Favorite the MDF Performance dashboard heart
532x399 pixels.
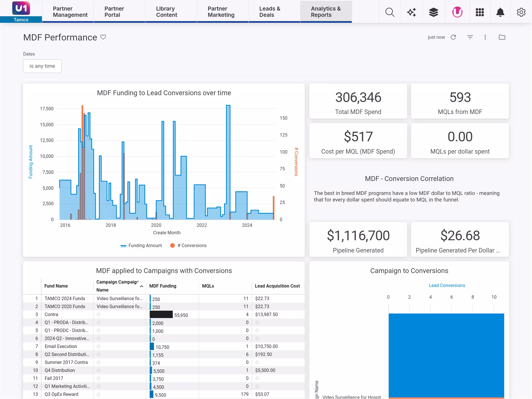pos(103,37)
